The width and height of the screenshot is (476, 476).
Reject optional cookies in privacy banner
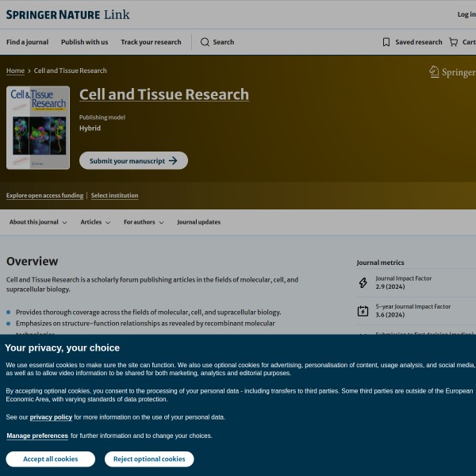pos(149,459)
